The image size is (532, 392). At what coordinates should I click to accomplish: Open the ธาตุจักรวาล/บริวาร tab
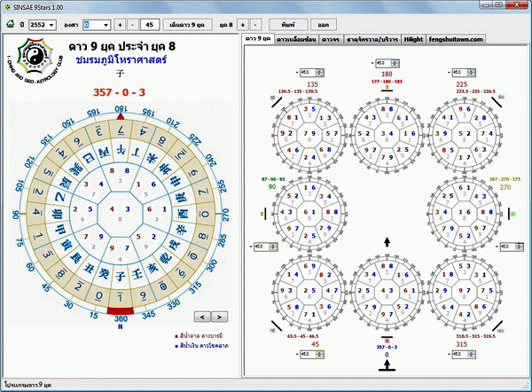tap(372, 39)
